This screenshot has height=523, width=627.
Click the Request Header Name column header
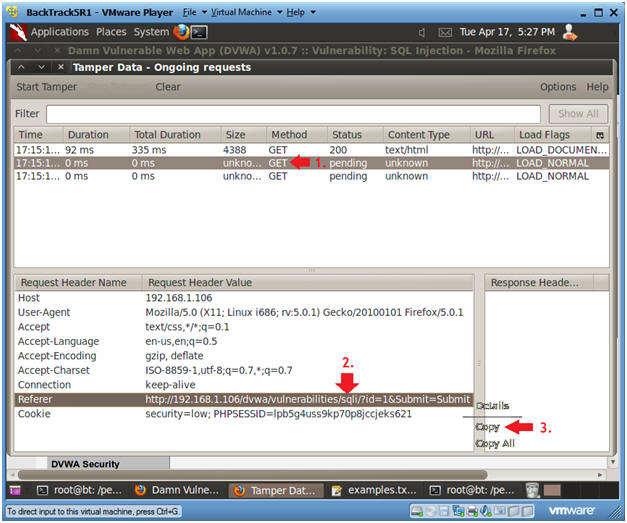(78, 283)
